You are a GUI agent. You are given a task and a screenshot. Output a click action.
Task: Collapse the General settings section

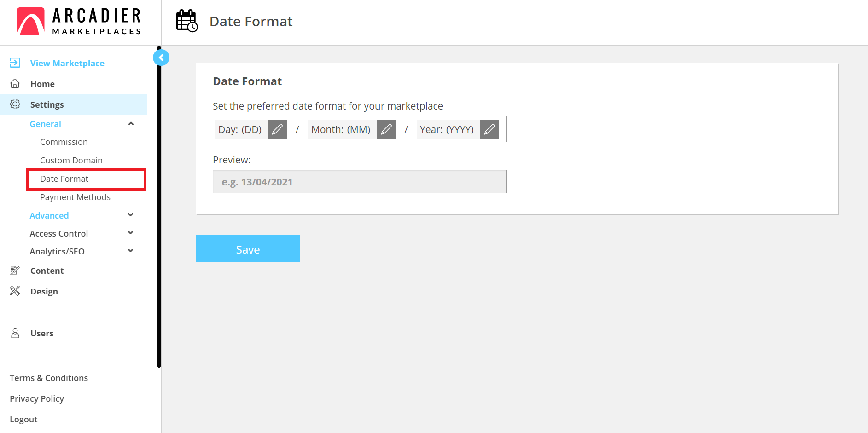(131, 123)
